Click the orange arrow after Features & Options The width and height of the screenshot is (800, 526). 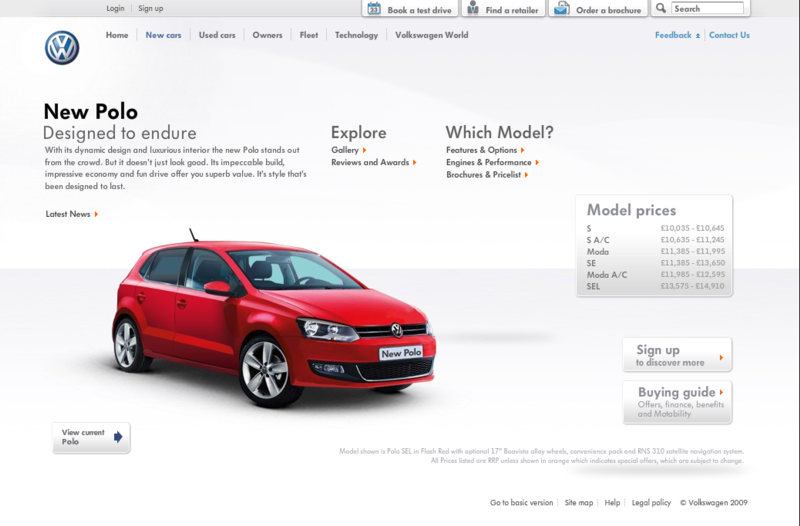[522, 150]
